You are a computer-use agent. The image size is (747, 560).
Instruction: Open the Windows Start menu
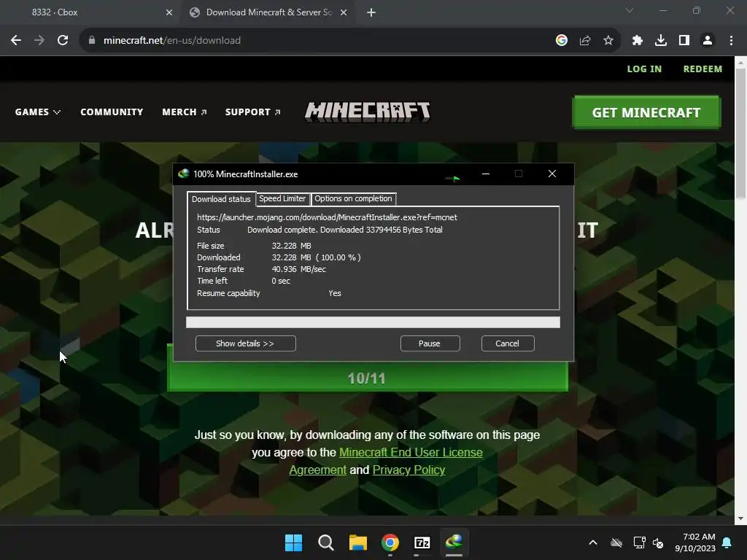293,542
